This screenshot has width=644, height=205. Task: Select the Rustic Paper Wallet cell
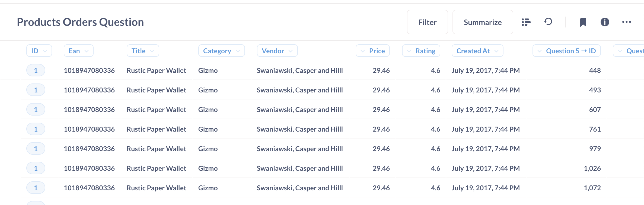156,70
